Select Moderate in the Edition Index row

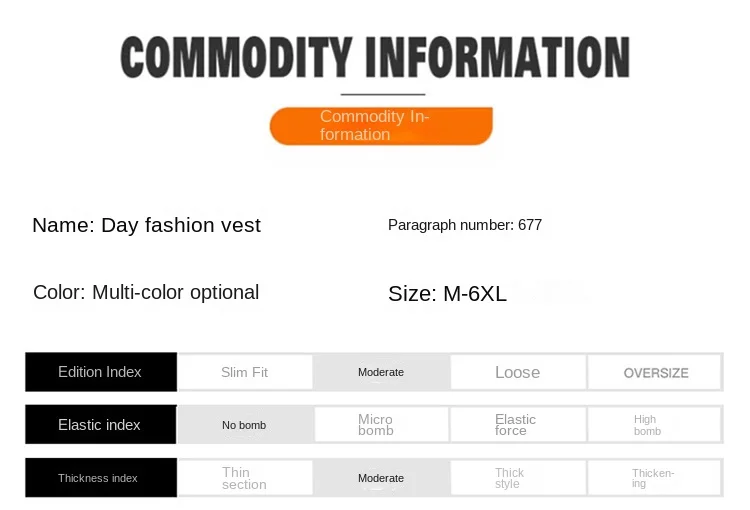(381, 372)
